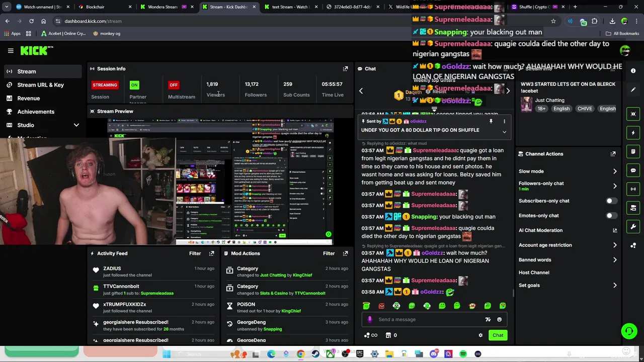Screen dimensions: 644x362
Task: Click the browser address bar
Action: pos(302,21)
